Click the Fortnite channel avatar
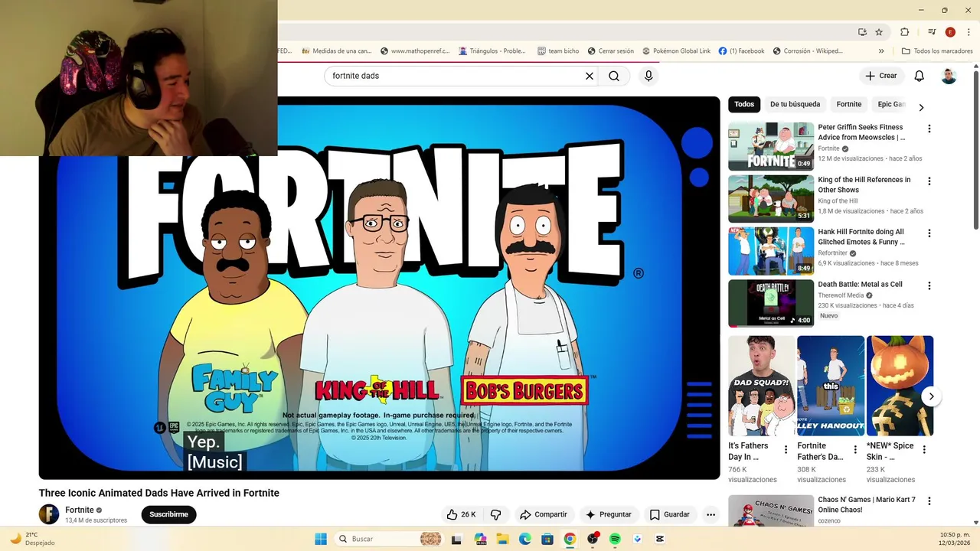The height and width of the screenshot is (551, 980). point(49,514)
